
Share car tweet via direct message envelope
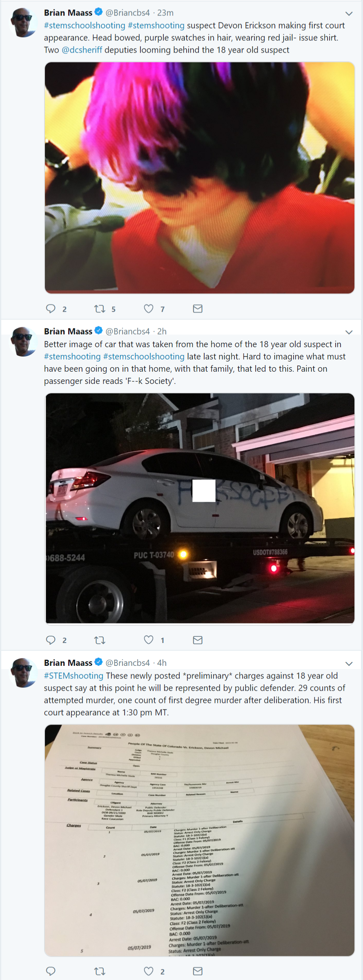click(x=198, y=640)
